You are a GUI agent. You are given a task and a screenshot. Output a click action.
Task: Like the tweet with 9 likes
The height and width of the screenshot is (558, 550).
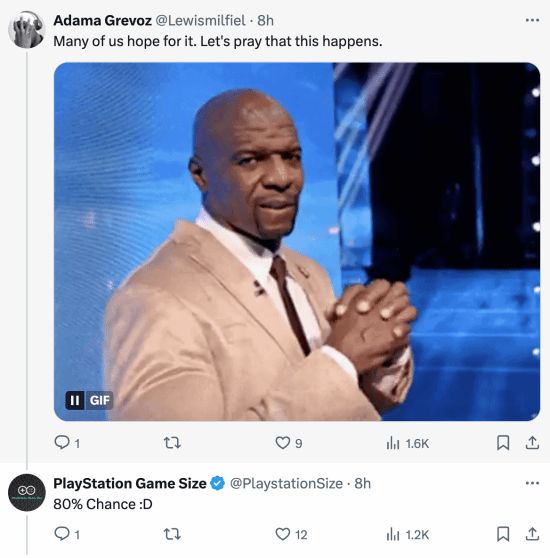tap(283, 443)
